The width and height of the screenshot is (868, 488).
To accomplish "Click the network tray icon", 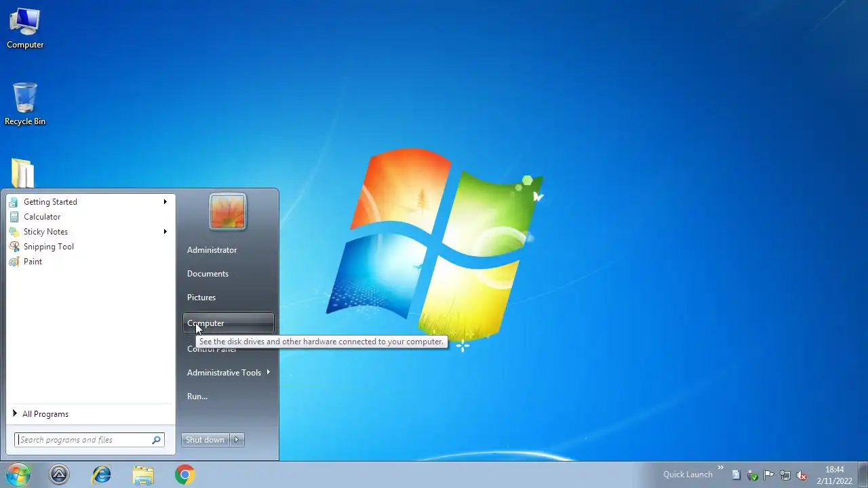I will pos(785,475).
